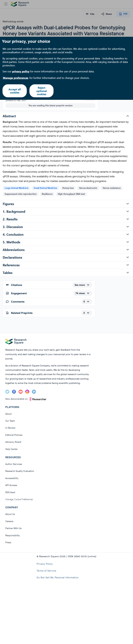133x644 pixels.
Task: Click the Research Square header logo
Action: click(x=20, y=4)
